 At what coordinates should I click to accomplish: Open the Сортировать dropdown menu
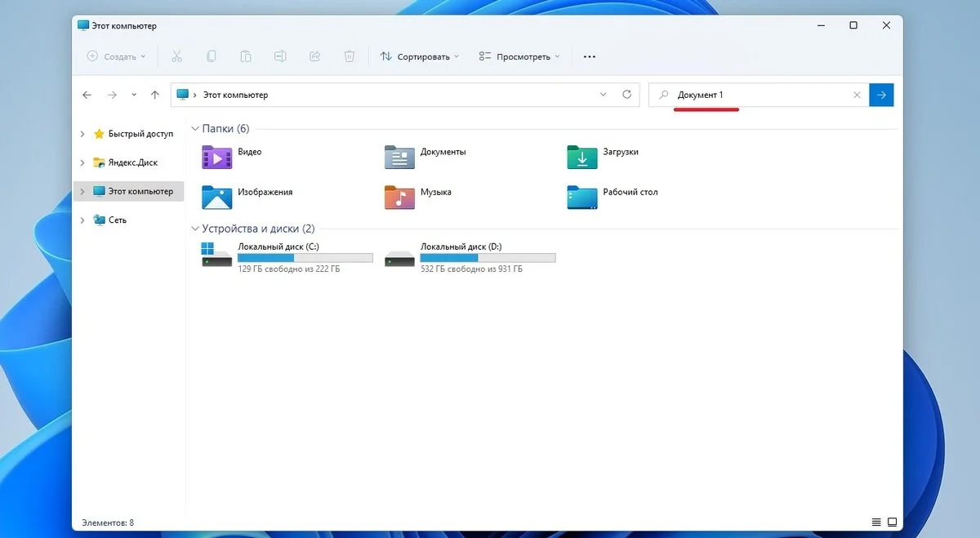pyautogui.click(x=420, y=56)
